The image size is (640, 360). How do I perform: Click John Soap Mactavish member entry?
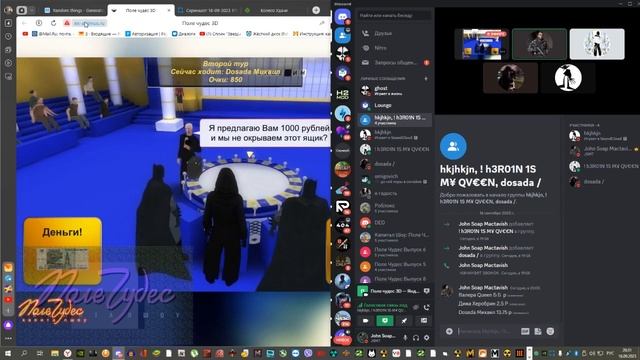[603, 151]
